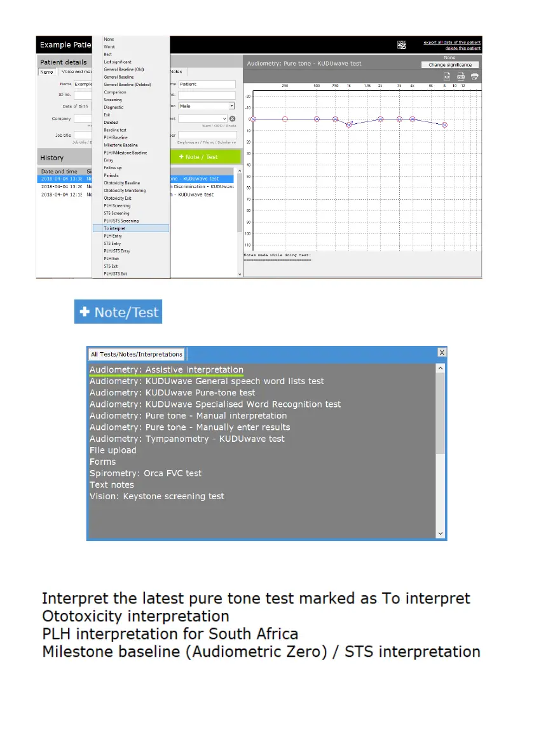Screen dimensions: 534x756
Task: Select Milestone Baseline option
Action: [121, 145]
